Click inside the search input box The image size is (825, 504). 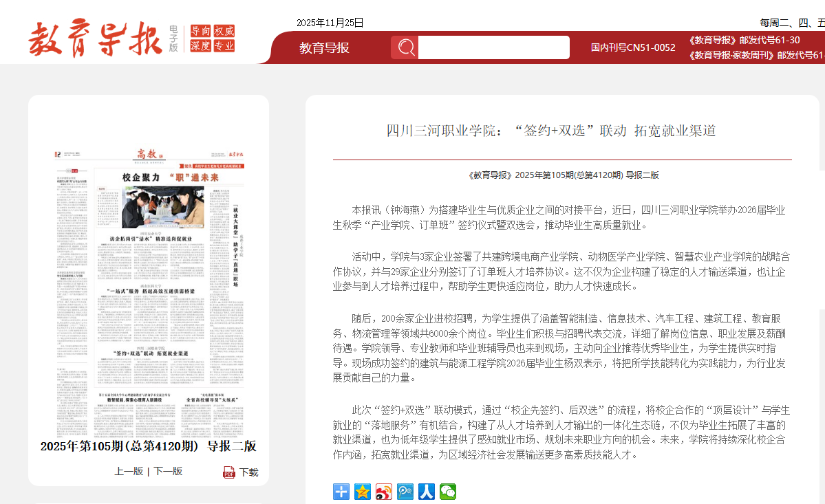(x=493, y=47)
